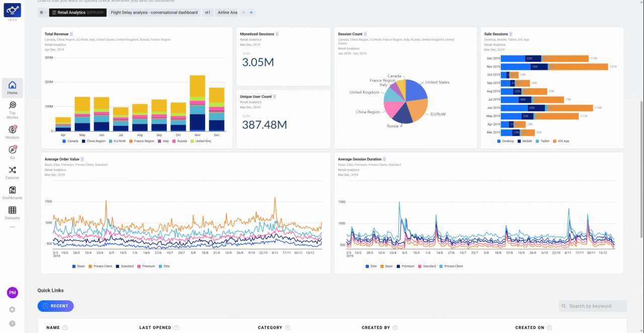Click info icon next to Monetized Sessions
Viewport: 644px width, 333px height.
[277, 34]
